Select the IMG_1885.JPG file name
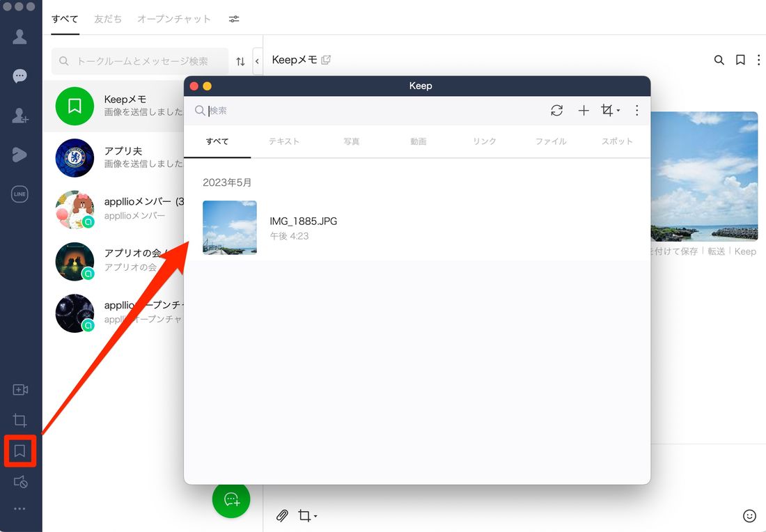 click(304, 221)
